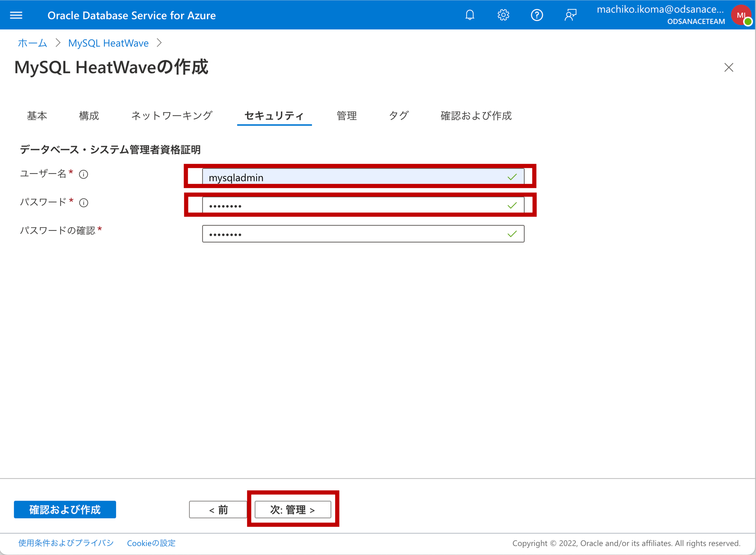Click the 次: 管理 button

(x=293, y=510)
